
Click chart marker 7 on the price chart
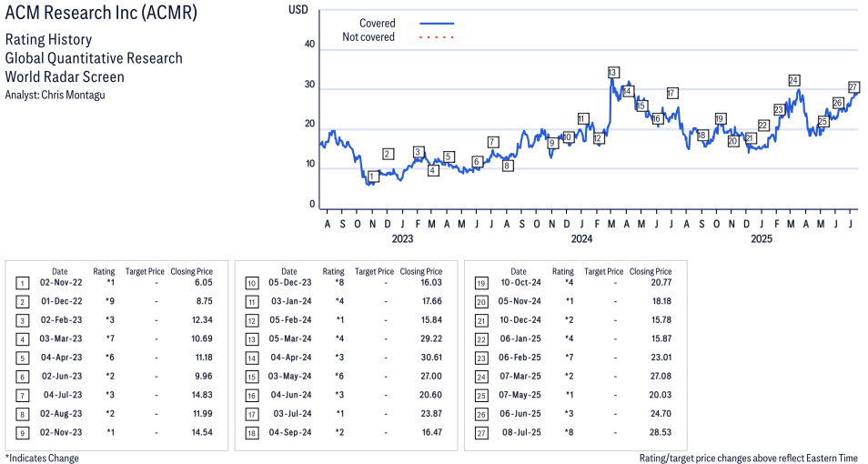(493, 142)
